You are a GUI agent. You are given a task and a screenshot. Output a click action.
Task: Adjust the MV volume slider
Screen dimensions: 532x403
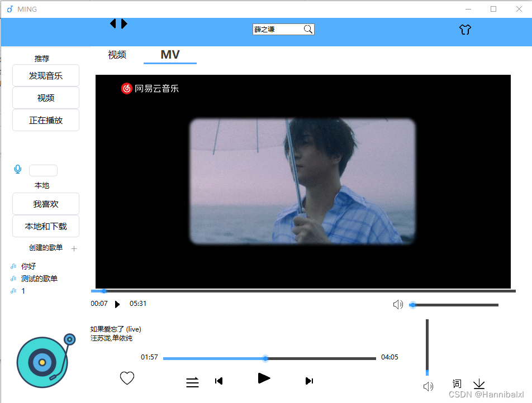(454, 305)
